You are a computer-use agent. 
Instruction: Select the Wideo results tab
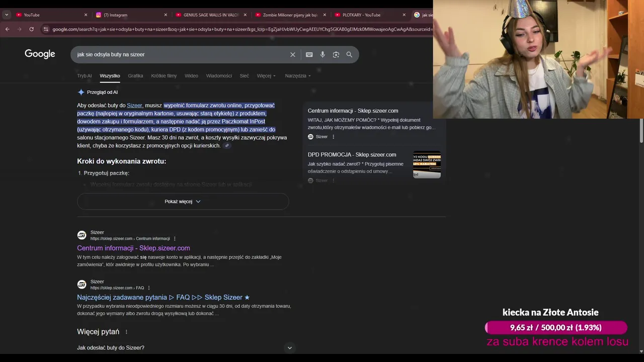click(x=191, y=76)
